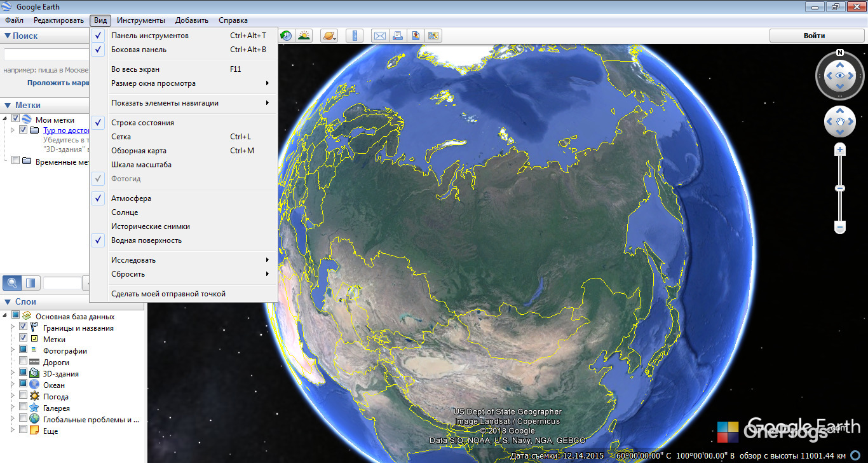Open the Добавить menu

tap(192, 20)
